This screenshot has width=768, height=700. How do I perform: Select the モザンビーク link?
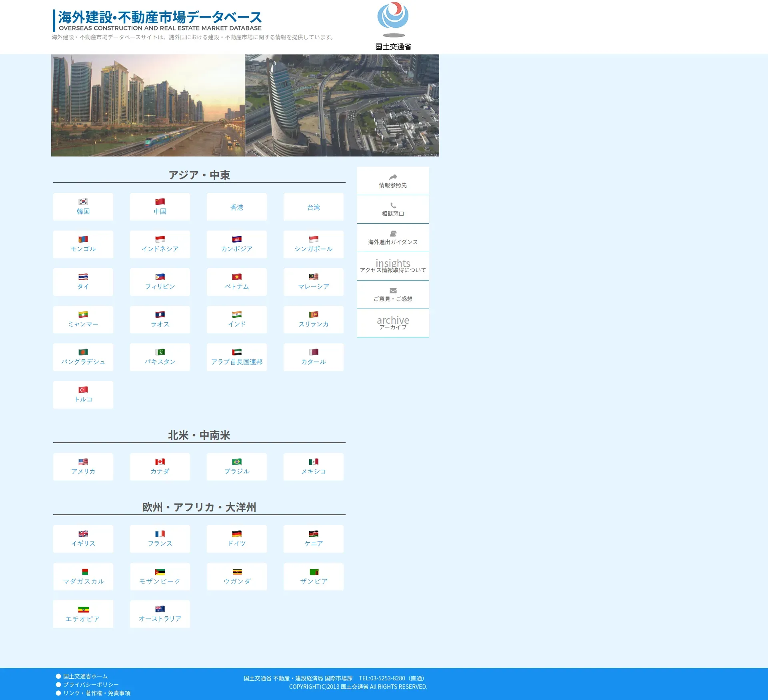click(x=160, y=577)
